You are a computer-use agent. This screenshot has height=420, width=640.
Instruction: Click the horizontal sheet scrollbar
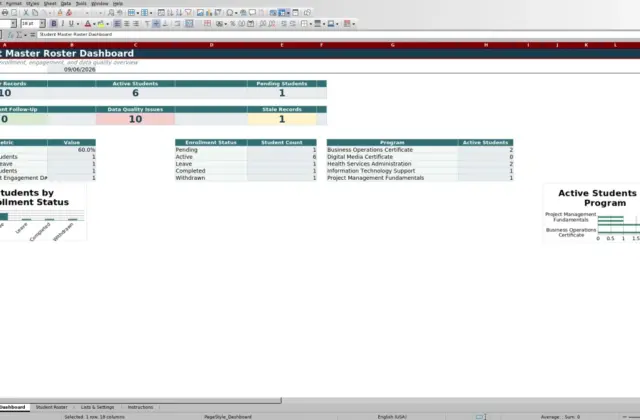141,400
